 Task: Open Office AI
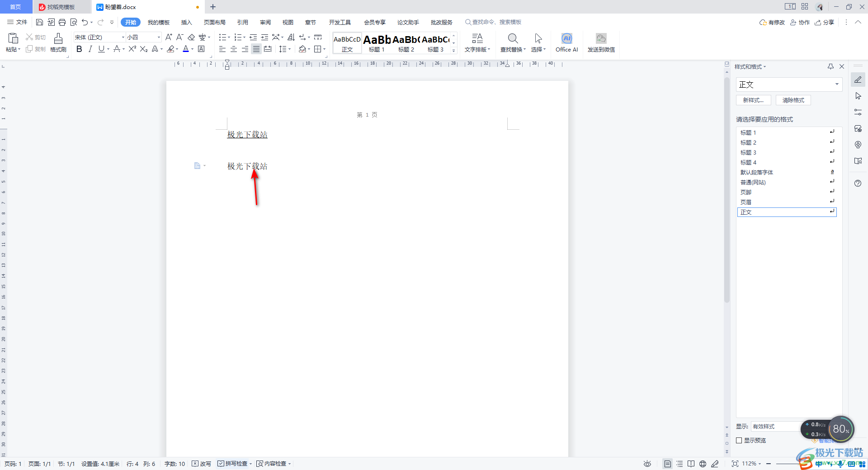(566, 42)
